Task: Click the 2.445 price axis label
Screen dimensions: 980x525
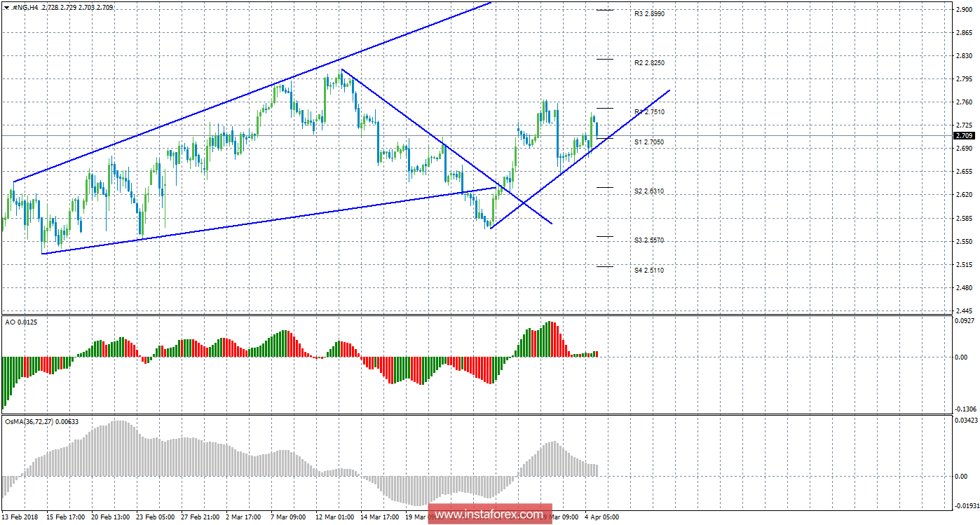Action: pos(964,311)
